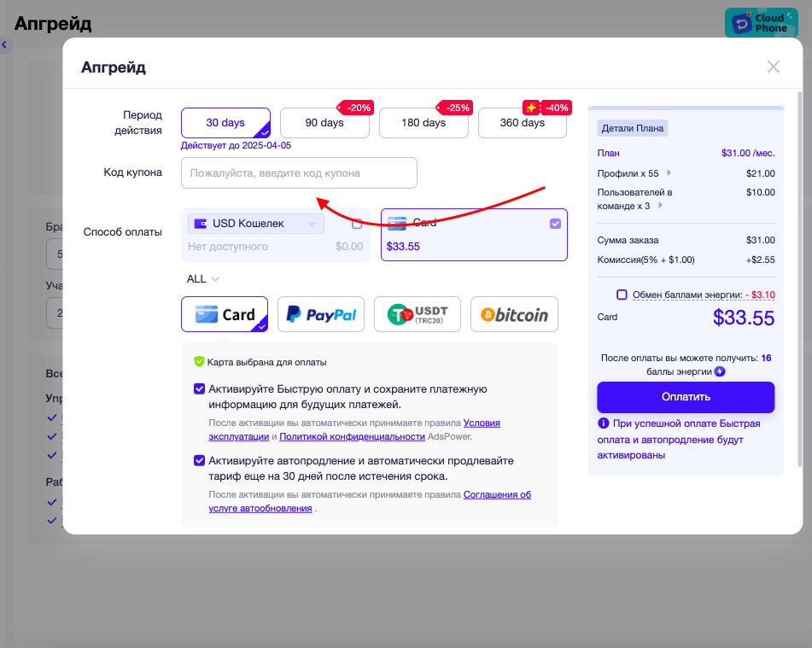812x648 pixels.
Task: Collapse the left sidebar arrow
Action: pyautogui.click(x=4, y=45)
